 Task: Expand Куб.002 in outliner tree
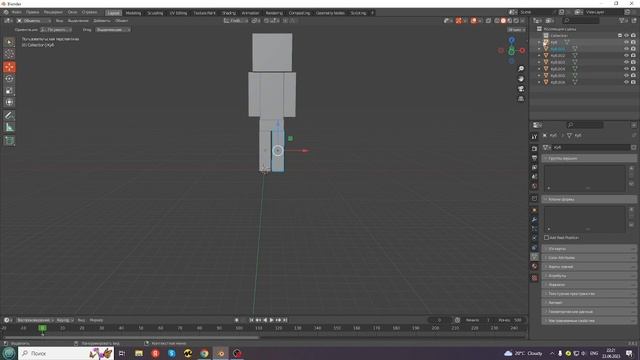539,56
